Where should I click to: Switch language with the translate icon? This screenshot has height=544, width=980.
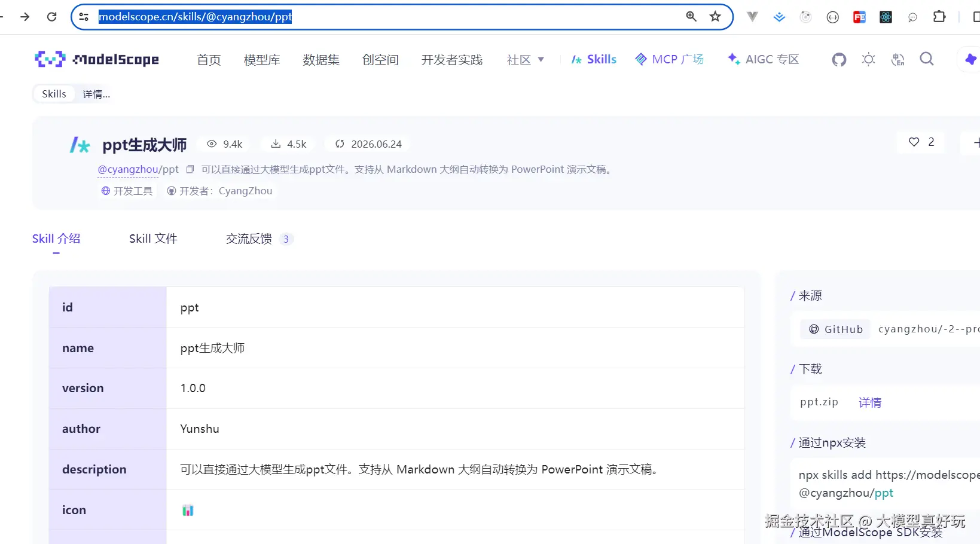point(897,59)
